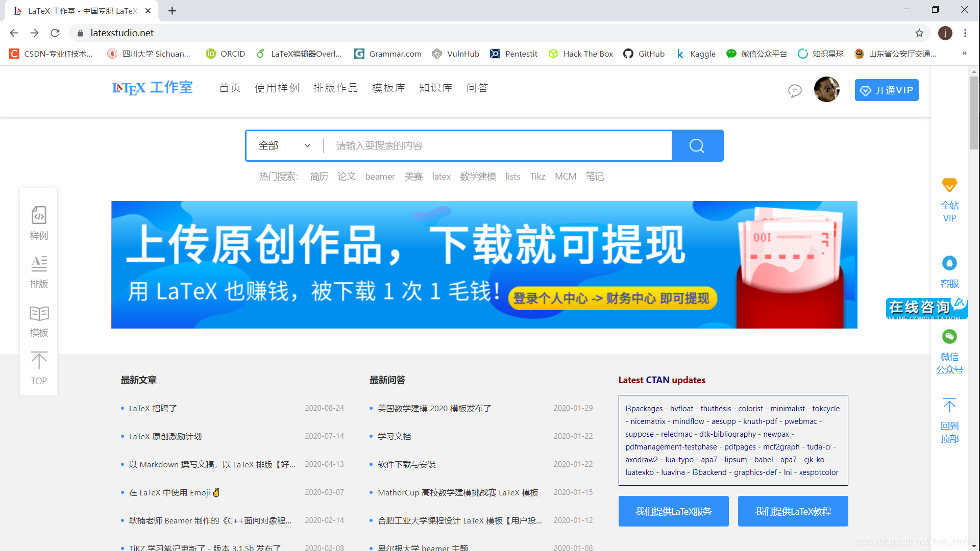Open the 模板库 navigation menu item
980x551 pixels.
click(x=388, y=88)
